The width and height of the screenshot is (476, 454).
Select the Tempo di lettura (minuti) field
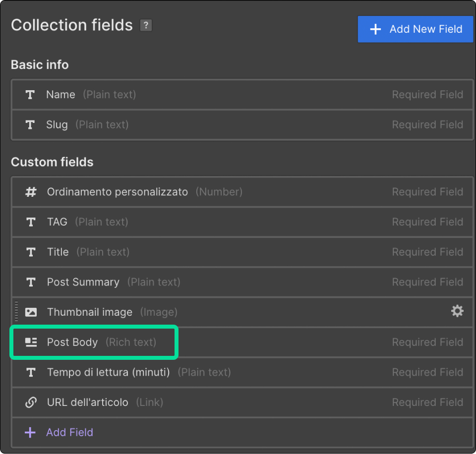(x=242, y=372)
